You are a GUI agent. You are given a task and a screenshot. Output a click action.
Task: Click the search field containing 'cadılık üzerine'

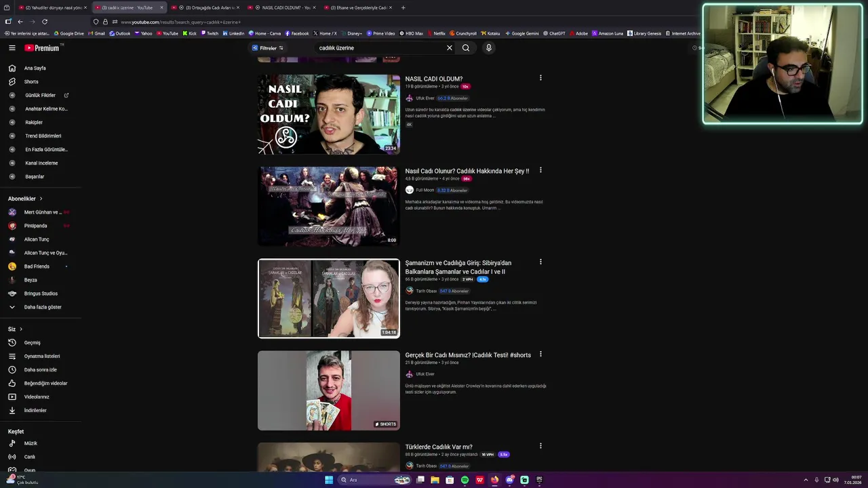(x=380, y=48)
